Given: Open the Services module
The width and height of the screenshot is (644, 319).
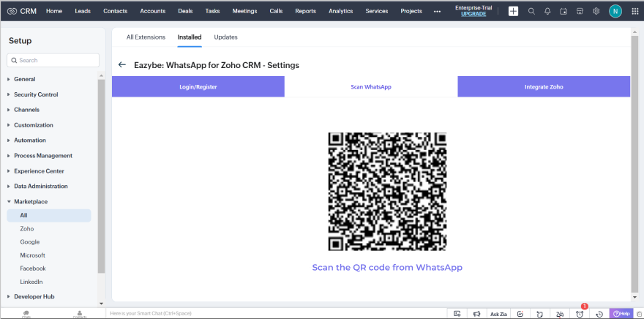Looking at the screenshot, I should tap(377, 11).
